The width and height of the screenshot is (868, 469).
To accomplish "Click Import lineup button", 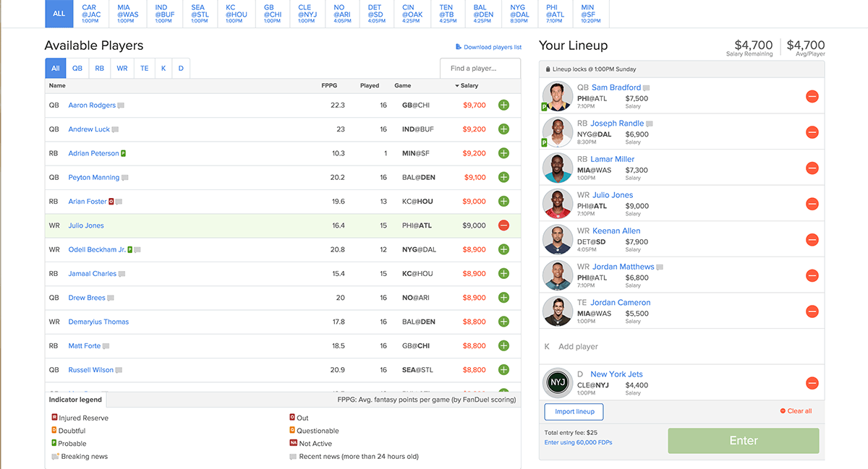I will 574,412.
